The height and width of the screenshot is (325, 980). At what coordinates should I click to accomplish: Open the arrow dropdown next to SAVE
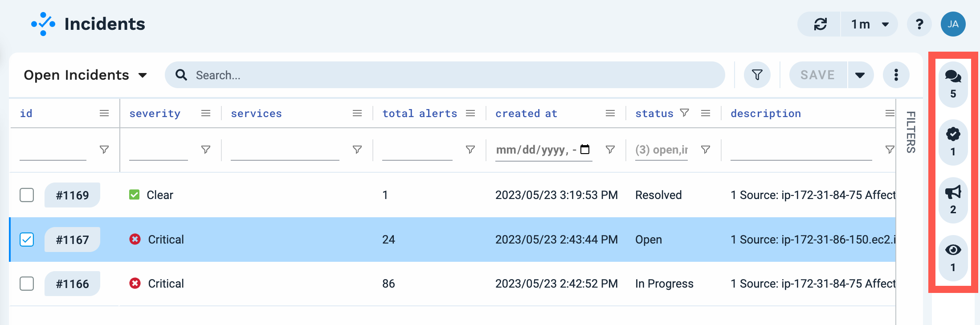point(860,75)
